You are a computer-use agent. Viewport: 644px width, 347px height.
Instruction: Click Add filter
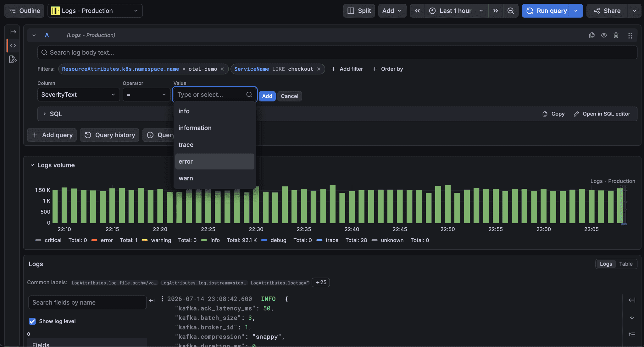pyautogui.click(x=347, y=69)
